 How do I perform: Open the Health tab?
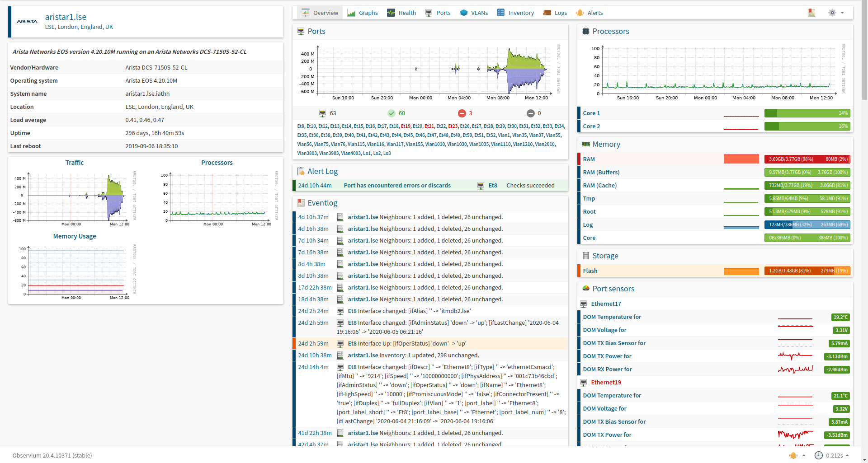coord(401,13)
